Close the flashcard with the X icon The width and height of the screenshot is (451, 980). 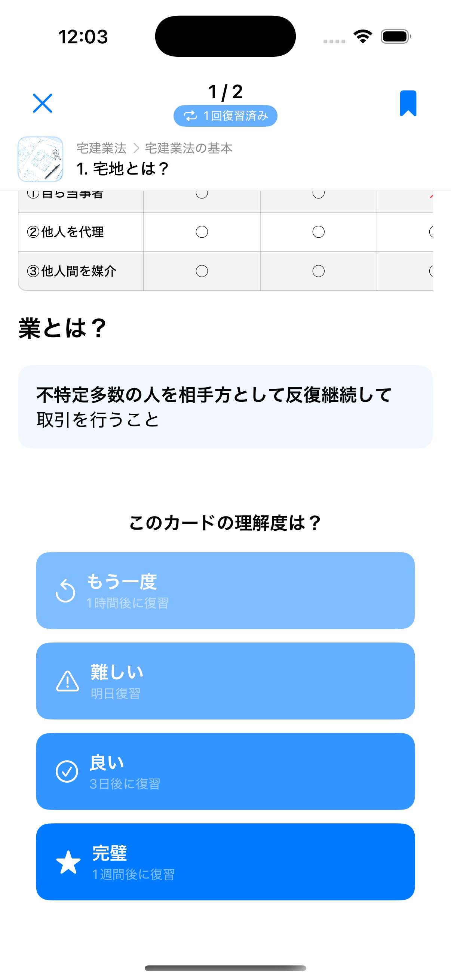(x=42, y=103)
